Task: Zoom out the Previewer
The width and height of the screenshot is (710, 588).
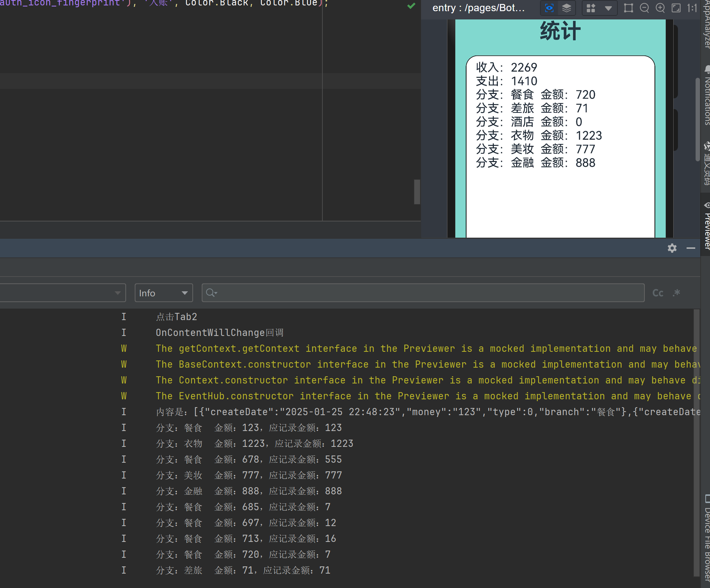Action: [x=644, y=8]
